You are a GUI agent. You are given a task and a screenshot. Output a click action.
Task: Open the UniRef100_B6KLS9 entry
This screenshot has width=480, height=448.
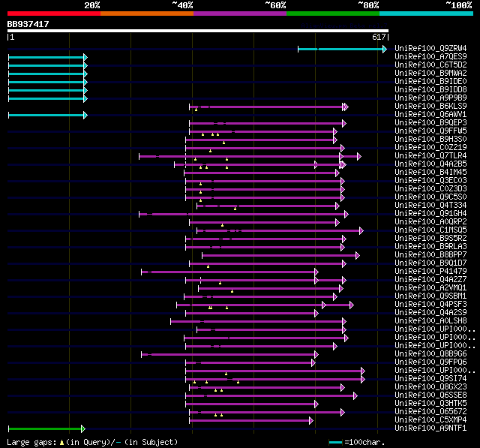tap(430, 107)
